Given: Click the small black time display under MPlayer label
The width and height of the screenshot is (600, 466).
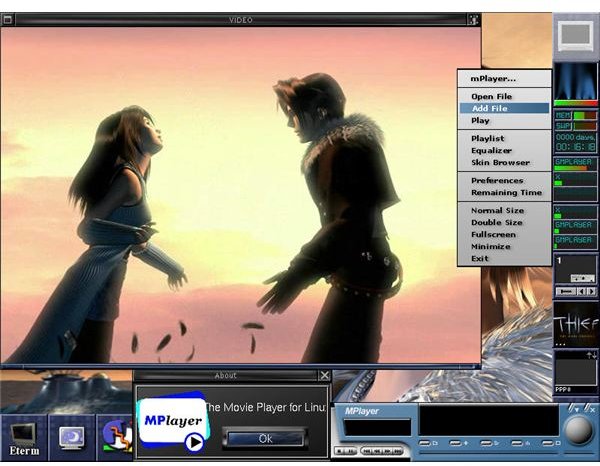Looking at the screenshot, I should (377, 427).
